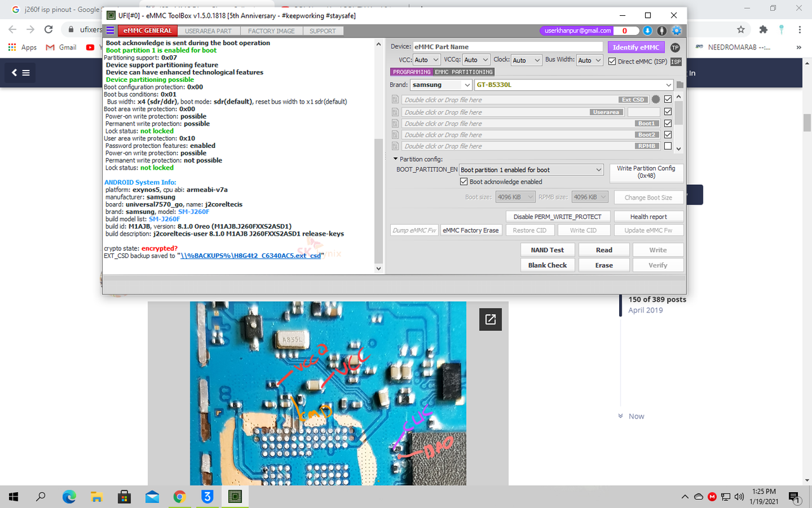812x508 pixels.
Task: Open Chrome extensions puzzle icon
Action: click(763, 29)
